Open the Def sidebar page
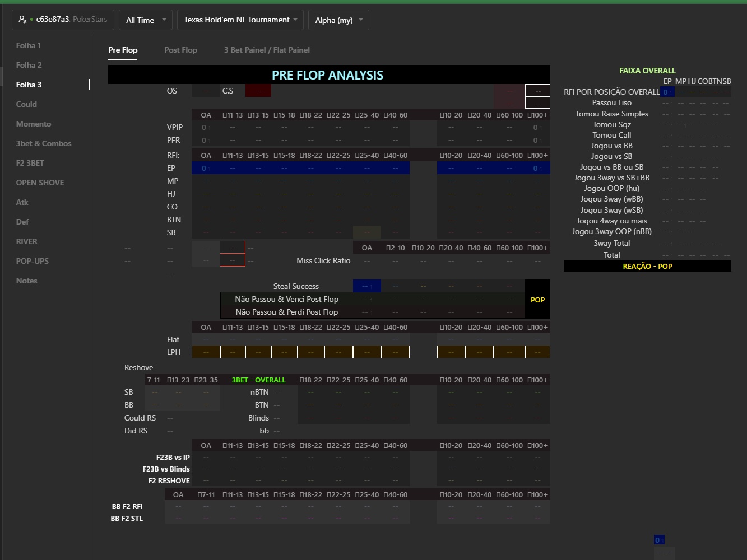The image size is (747, 560). coord(22,222)
